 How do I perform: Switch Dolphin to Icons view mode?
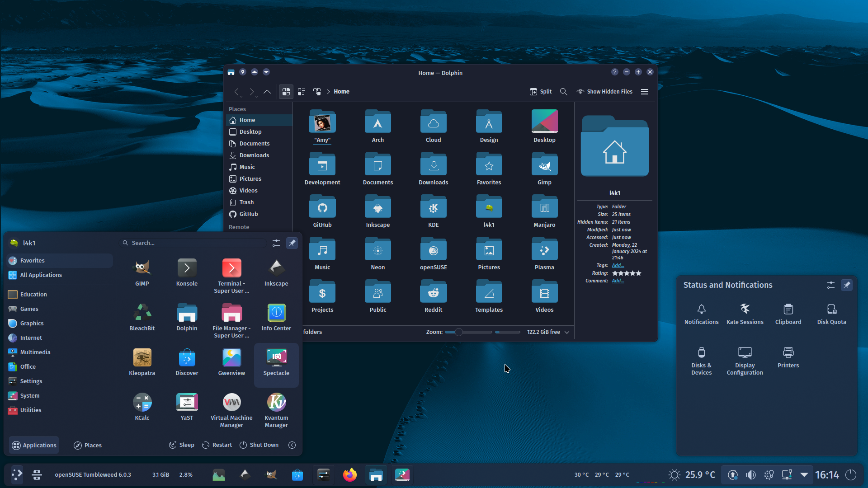[286, 91]
